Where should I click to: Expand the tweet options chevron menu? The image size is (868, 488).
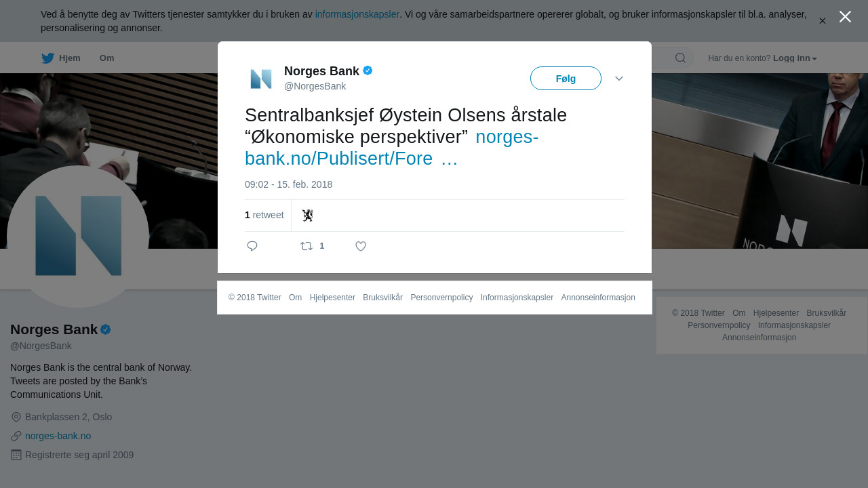pyautogui.click(x=619, y=79)
